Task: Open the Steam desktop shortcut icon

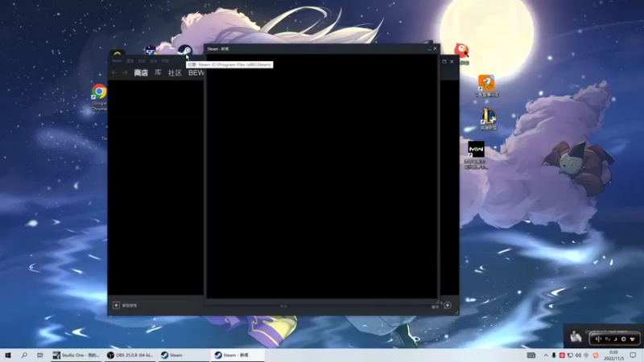Action: 185,51
